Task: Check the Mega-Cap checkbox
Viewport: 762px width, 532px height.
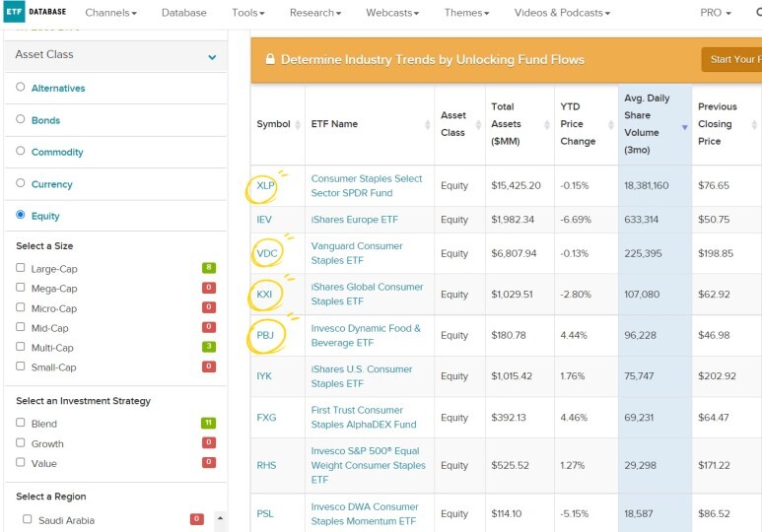Action: (21, 288)
